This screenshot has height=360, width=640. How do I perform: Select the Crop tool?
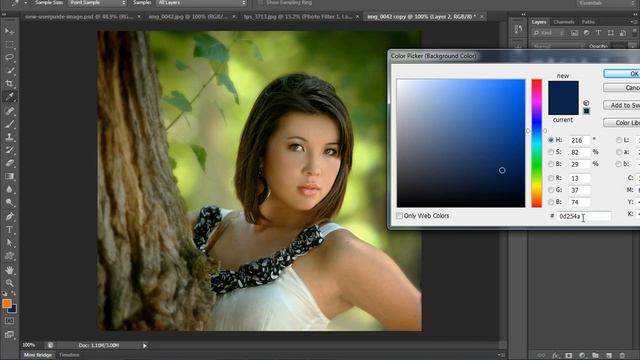9,83
